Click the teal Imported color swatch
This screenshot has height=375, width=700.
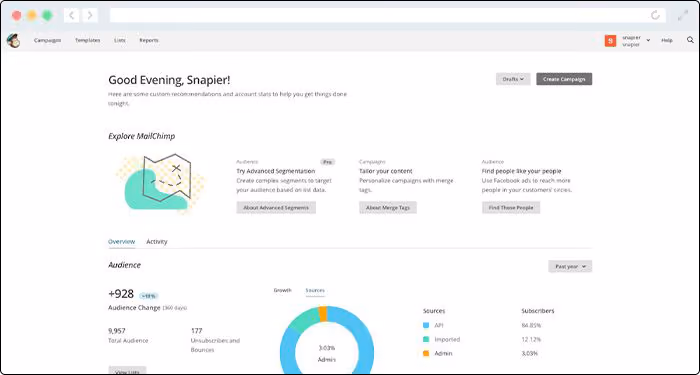pos(426,339)
